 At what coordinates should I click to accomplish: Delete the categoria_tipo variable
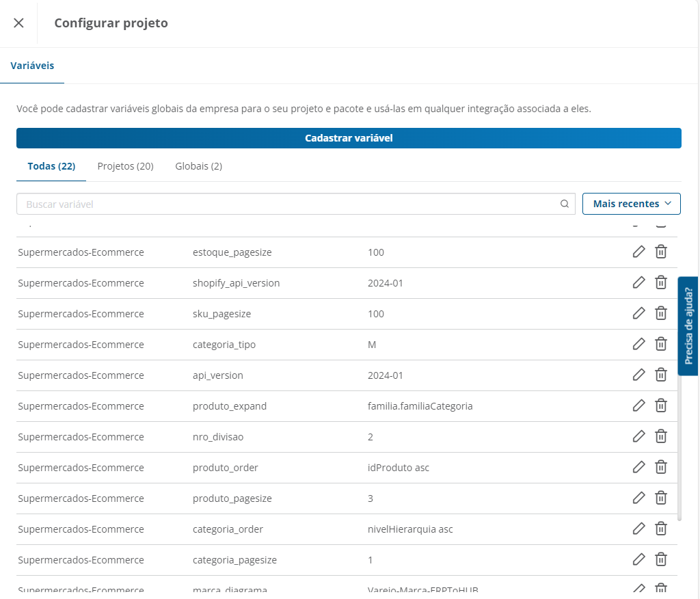pyautogui.click(x=661, y=344)
